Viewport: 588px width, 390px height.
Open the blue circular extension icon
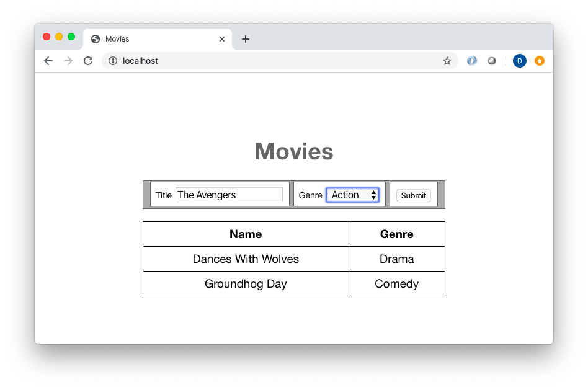[x=472, y=61]
